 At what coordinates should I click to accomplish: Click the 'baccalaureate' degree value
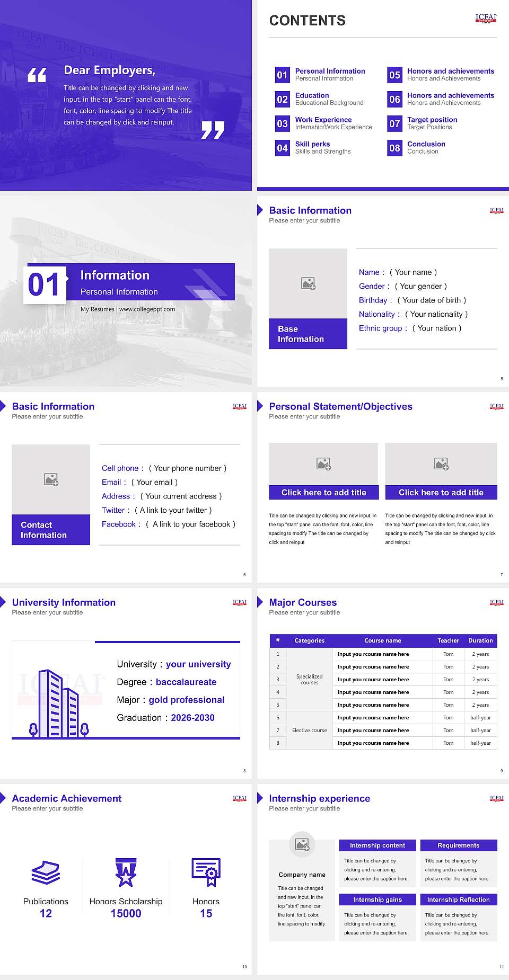[x=186, y=682]
